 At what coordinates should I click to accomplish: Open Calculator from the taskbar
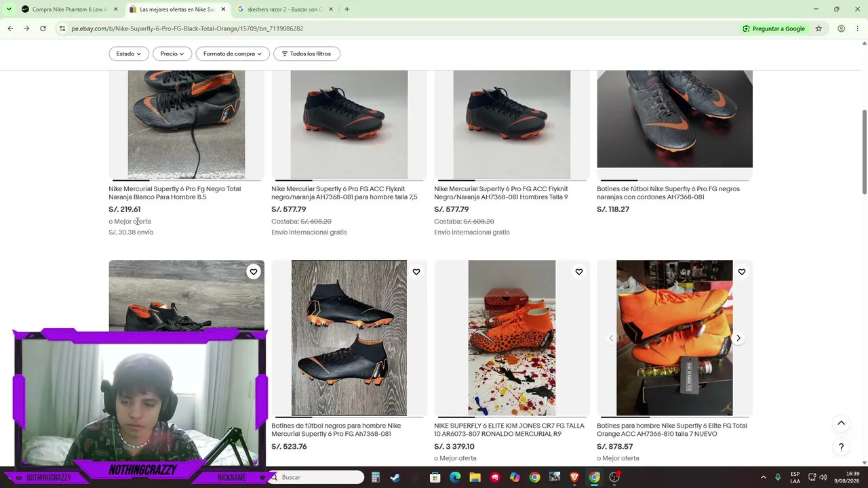[x=375, y=477]
